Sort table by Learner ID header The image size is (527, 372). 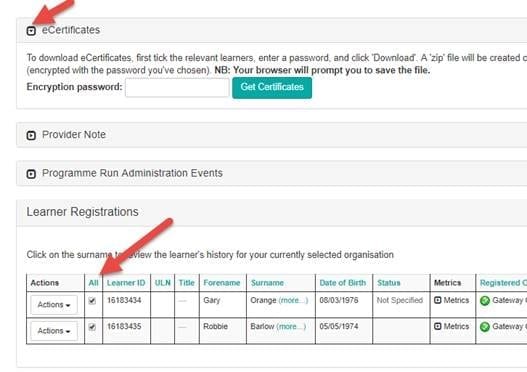(126, 283)
